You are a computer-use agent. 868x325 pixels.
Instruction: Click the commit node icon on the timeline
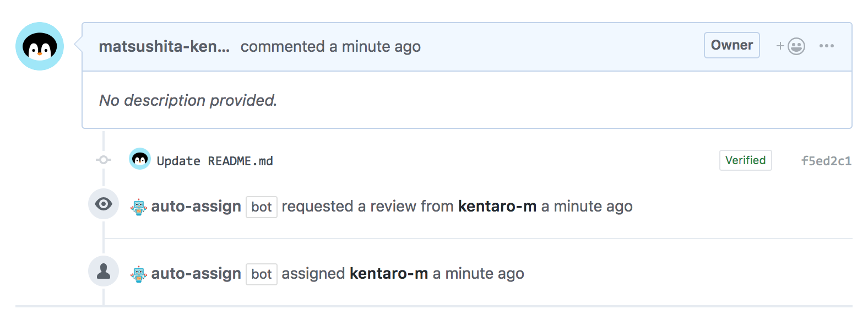pos(104,160)
